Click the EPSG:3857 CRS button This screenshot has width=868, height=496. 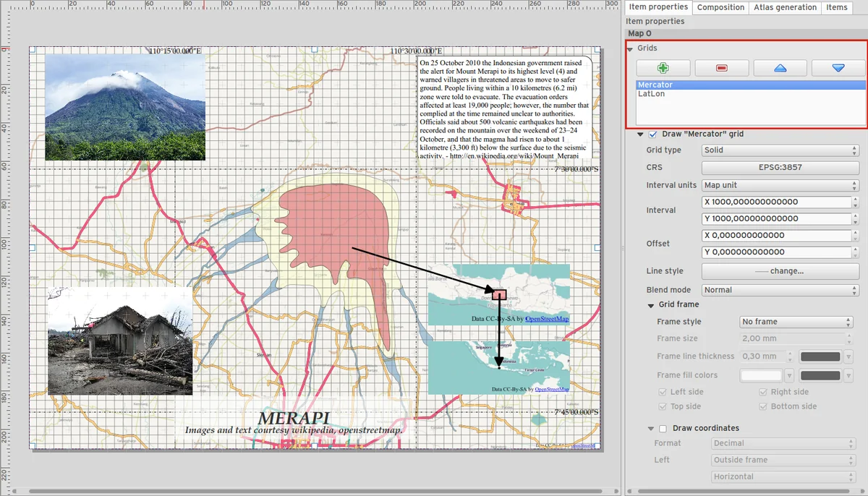tap(780, 168)
